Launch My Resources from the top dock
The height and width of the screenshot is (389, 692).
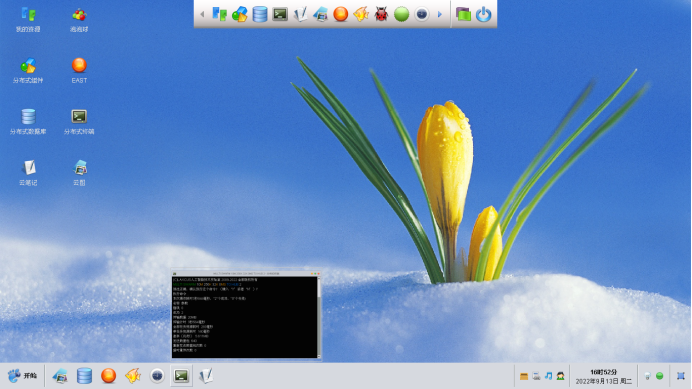219,14
